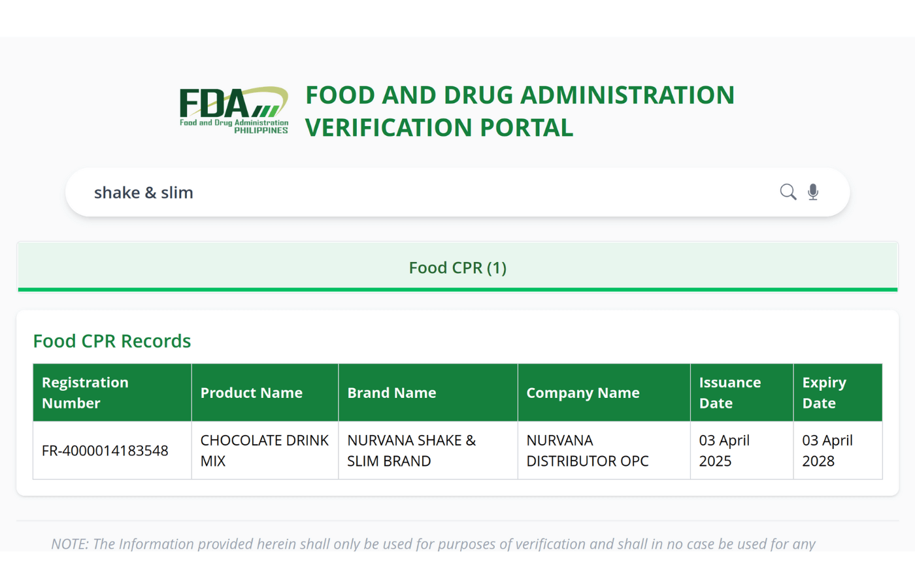Highlight the green underline below Food CPR
The image size is (915, 588).
pyautogui.click(x=457, y=287)
